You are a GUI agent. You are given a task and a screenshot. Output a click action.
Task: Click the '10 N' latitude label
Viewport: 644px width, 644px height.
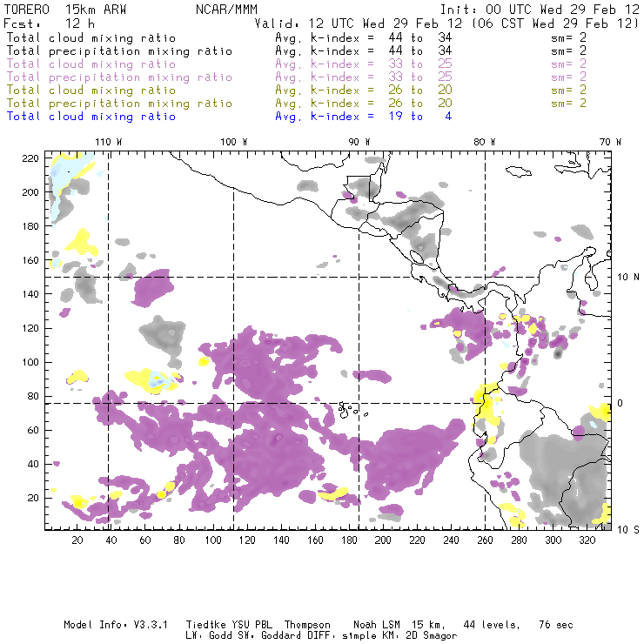628,277
